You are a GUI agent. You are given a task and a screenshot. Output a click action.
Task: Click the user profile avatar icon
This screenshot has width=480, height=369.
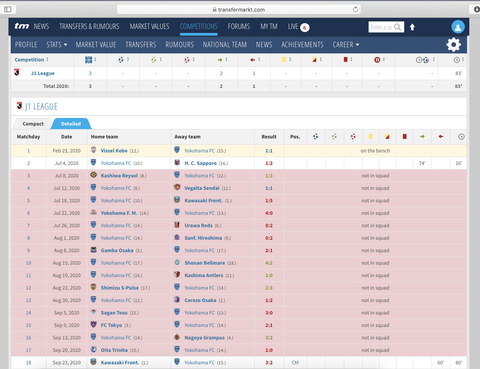coord(458,27)
